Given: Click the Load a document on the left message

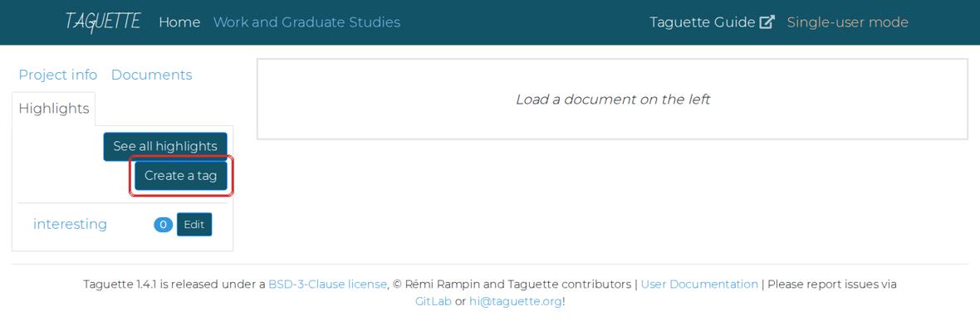Looking at the screenshot, I should 613,100.
